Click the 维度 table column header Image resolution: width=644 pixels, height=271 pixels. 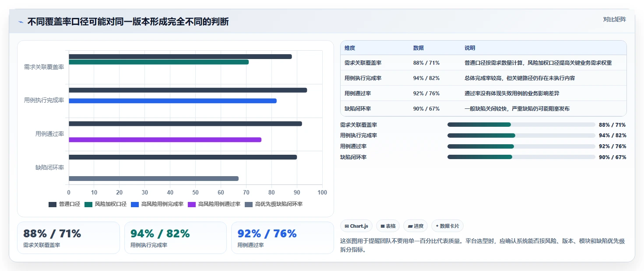pyautogui.click(x=350, y=48)
